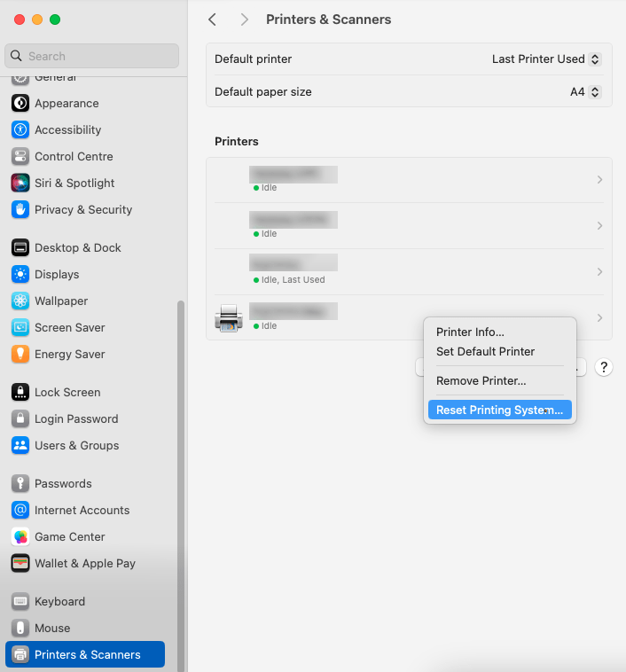Click in the Search field
Screen dimensions: 626x672
tap(91, 56)
